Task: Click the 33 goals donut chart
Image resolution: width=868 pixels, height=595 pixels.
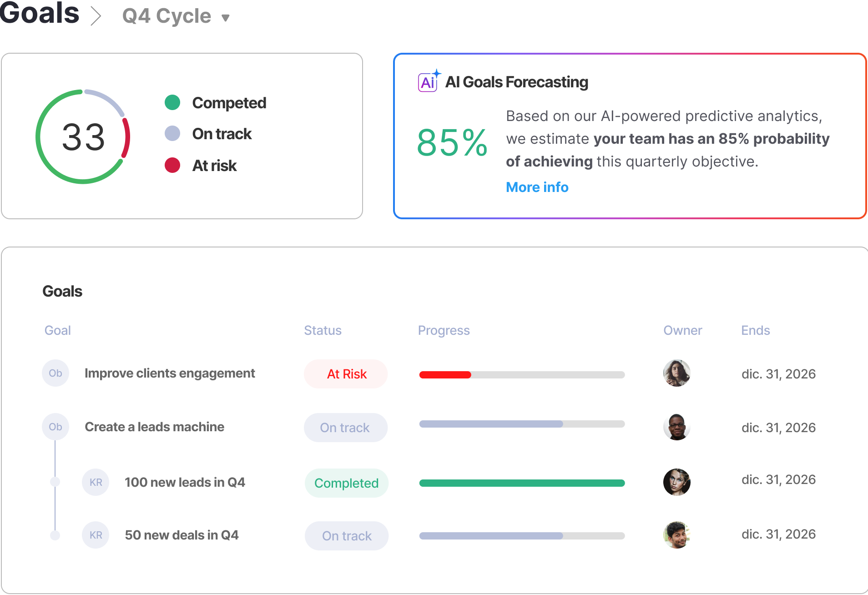Action: (x=83, y=137)
